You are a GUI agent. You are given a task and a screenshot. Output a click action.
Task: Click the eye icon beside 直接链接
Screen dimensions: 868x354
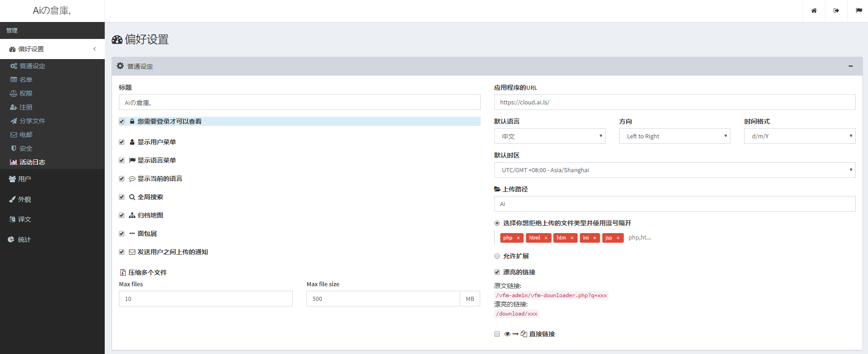(507, 334)
